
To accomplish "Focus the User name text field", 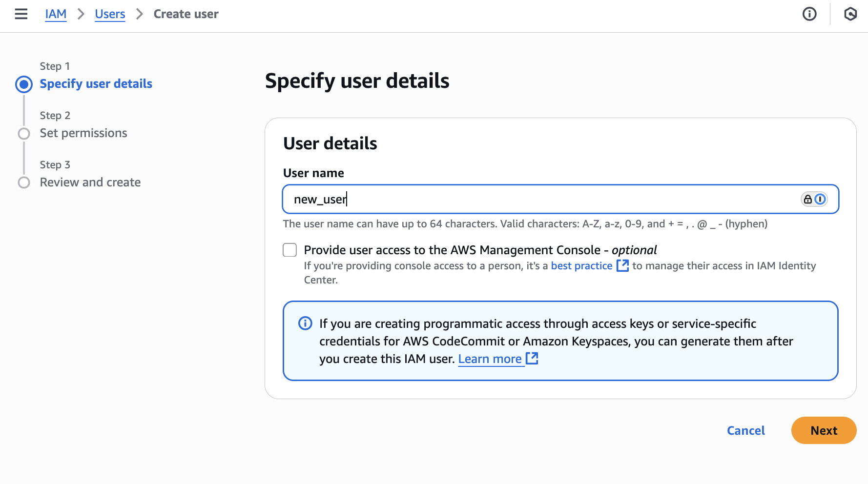I will (x=537, y=199).
